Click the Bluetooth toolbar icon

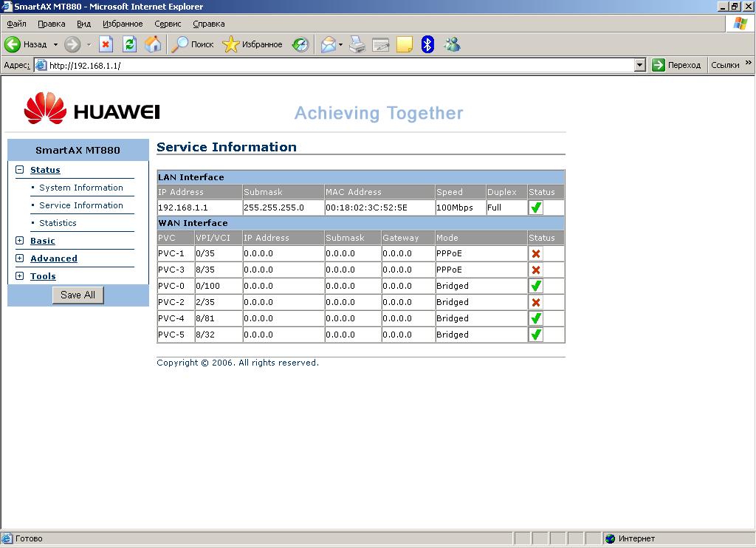(427, 44)
